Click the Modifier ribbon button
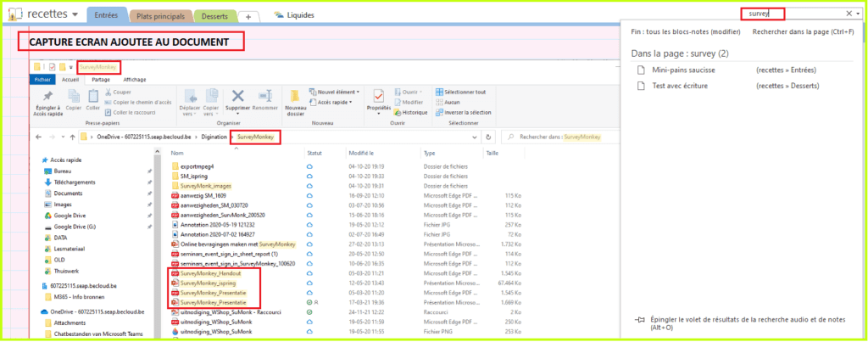This screenshot has height=342, width=868. tap(409, 102)
